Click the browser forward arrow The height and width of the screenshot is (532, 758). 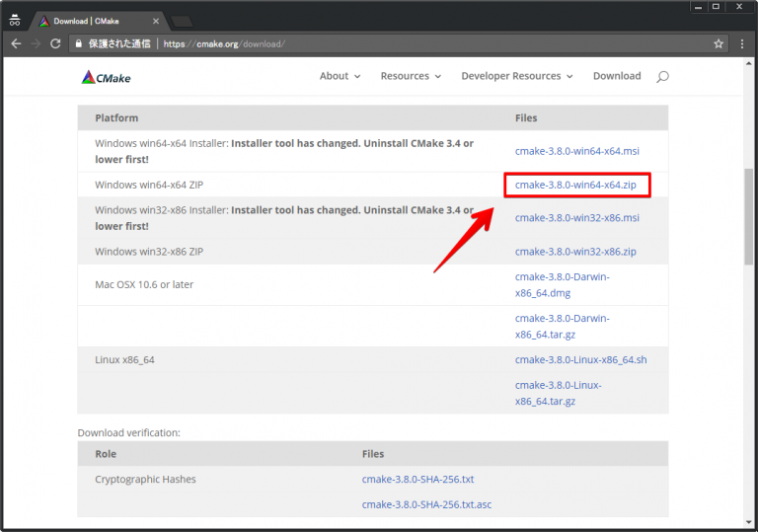[36, 43]
